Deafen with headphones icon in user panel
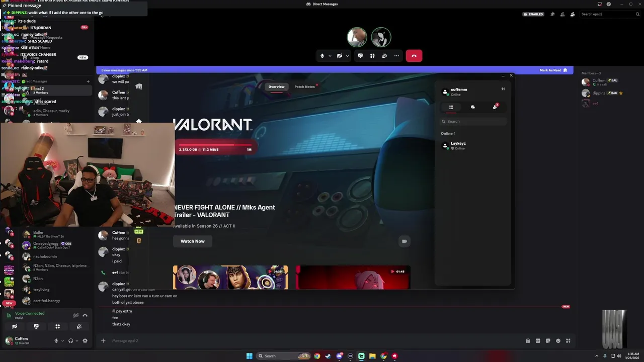 click(x=70, y=340)
